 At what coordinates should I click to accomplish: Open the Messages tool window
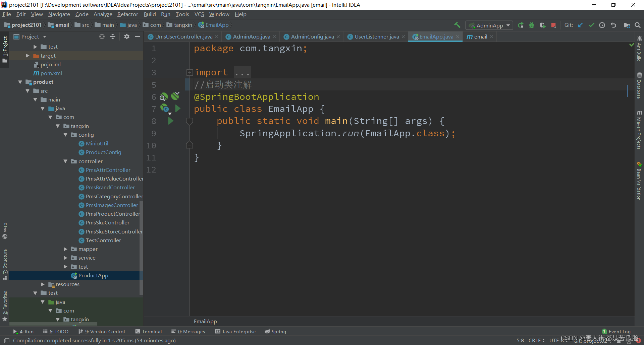188,332
